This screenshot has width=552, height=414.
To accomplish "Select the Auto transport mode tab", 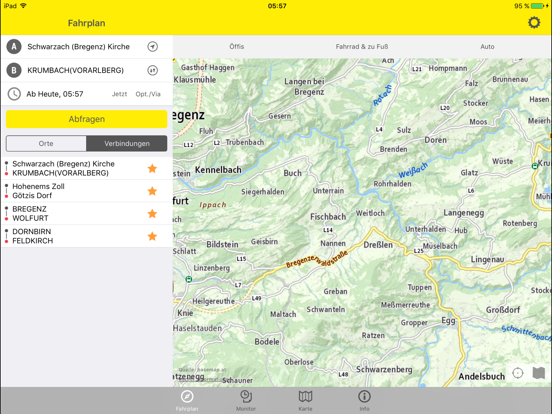I will point(487,46).
